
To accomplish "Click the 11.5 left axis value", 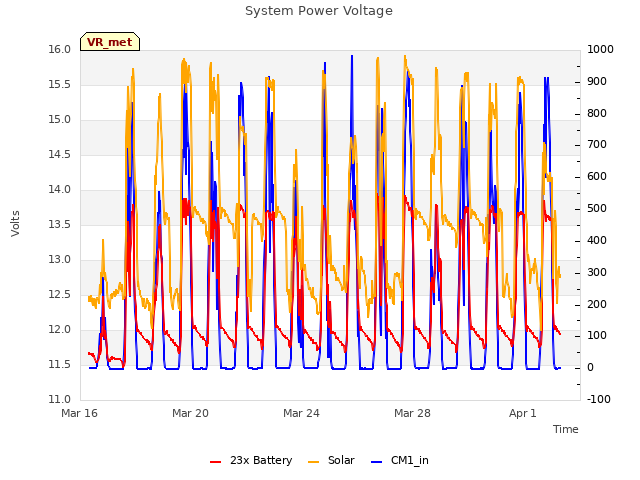I will pyautogui.click(x=60, y=364).
